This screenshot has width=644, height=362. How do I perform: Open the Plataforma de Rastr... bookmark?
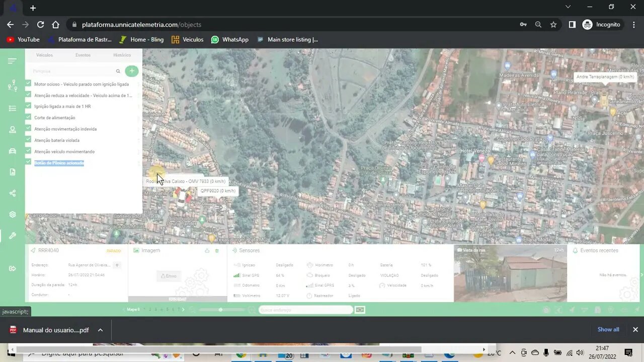pos(80,39)
